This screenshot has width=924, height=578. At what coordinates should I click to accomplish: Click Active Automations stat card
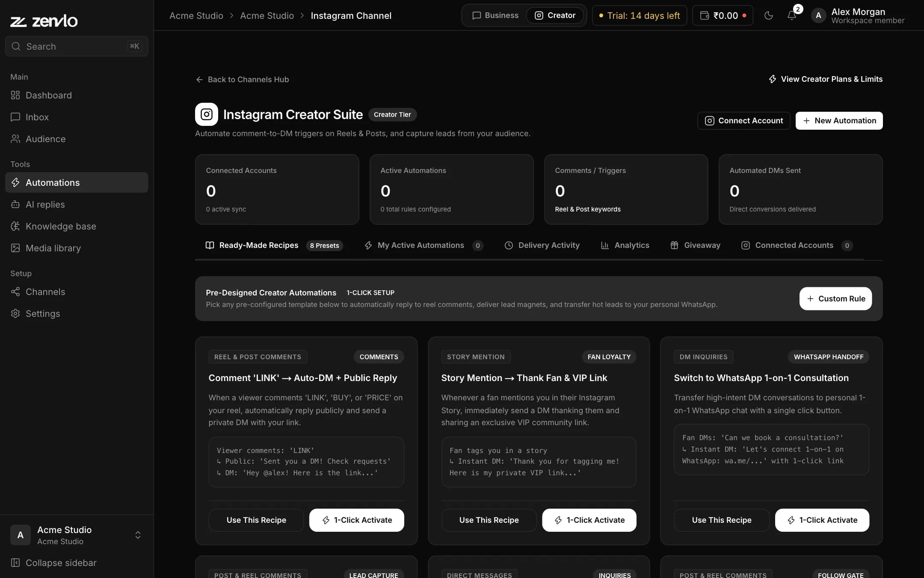(452, 189)
